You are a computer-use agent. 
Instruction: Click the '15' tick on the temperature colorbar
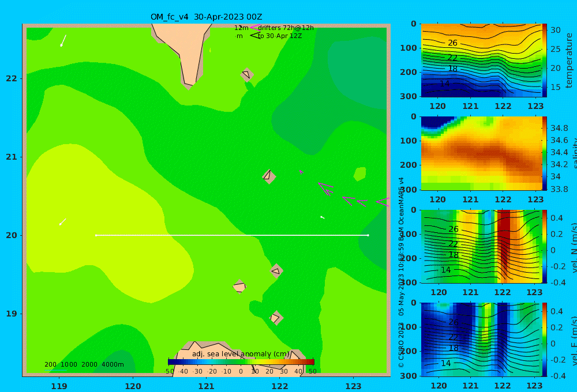click(556, 87)
